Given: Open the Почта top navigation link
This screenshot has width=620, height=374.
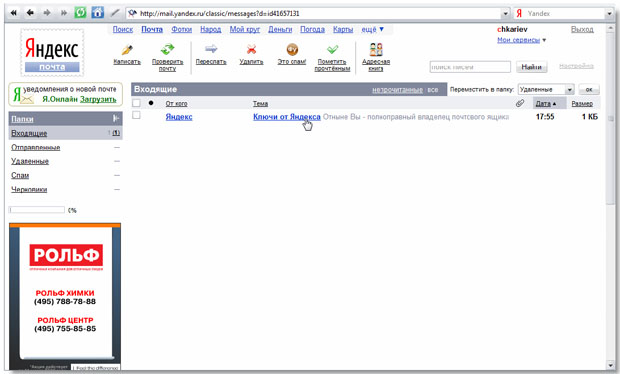Looking at the screenshot, I should 152,29.
